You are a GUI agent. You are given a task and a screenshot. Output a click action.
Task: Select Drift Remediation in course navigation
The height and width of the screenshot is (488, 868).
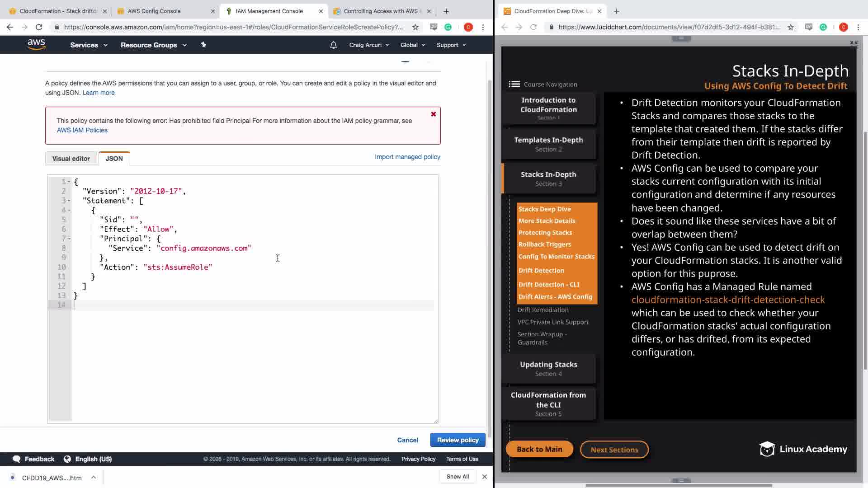pyautogui.click(x=542, y=310)
